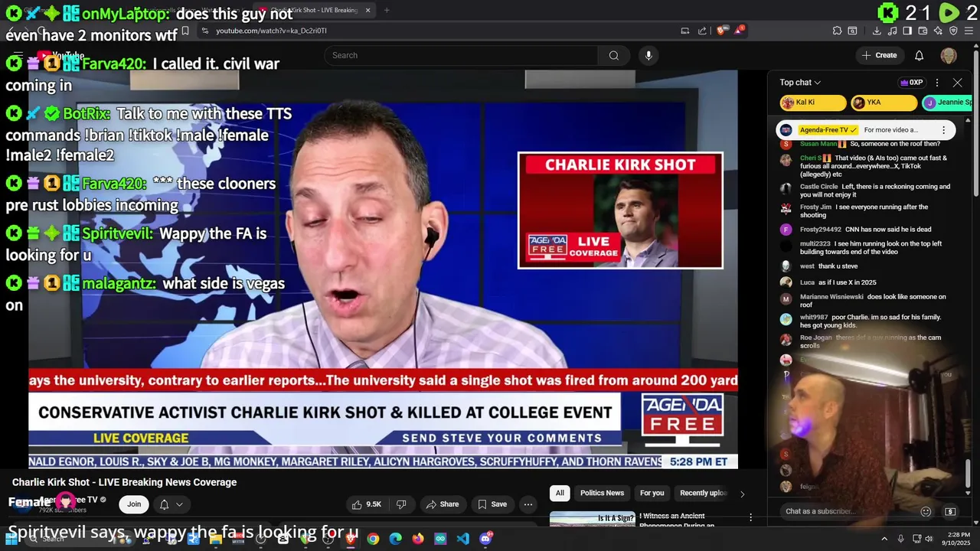Open a new browser tab with plus

[x=387, y=10]
